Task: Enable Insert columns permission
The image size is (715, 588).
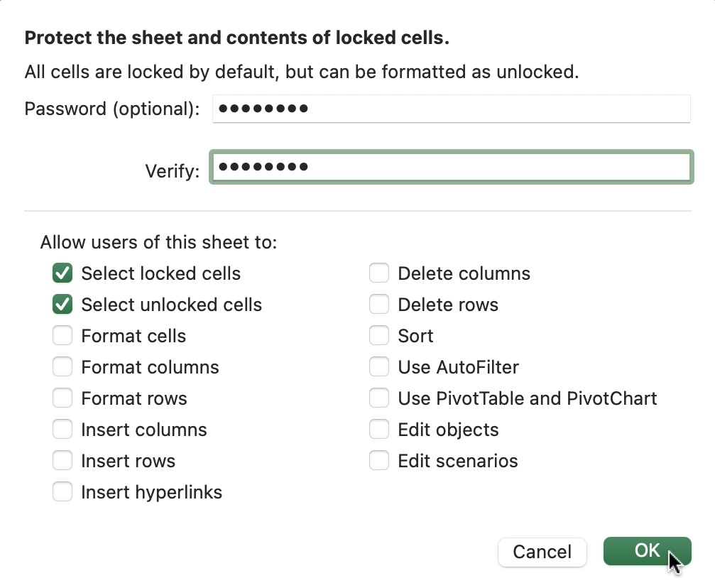Action: (62, 430)
